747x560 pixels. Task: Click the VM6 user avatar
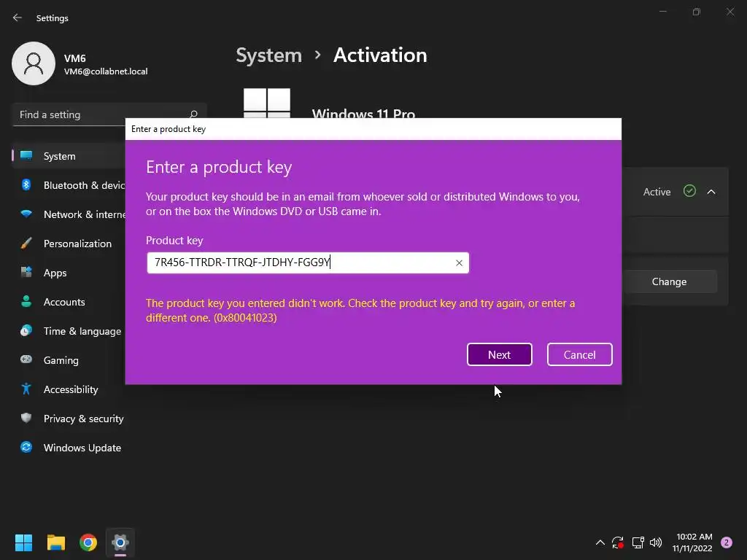tap(34, 63)
